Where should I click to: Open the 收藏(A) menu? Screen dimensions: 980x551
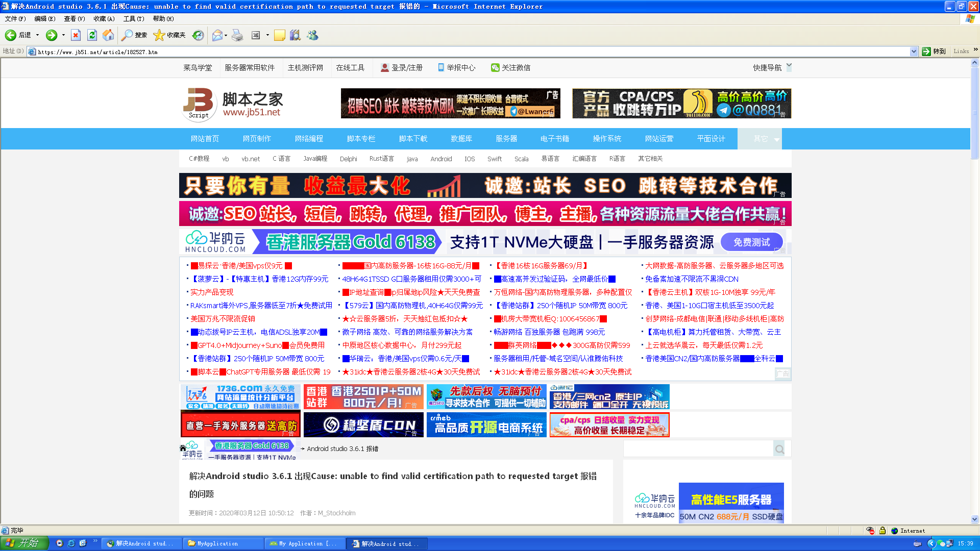pyautogui.click(x=104, y=19)
